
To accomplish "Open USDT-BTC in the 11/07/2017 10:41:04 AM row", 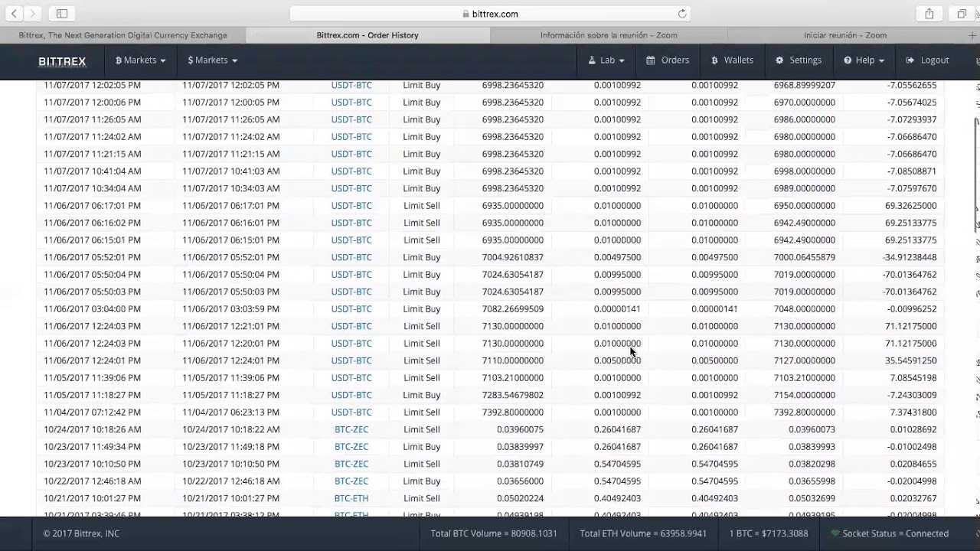I will click(351, 171).
